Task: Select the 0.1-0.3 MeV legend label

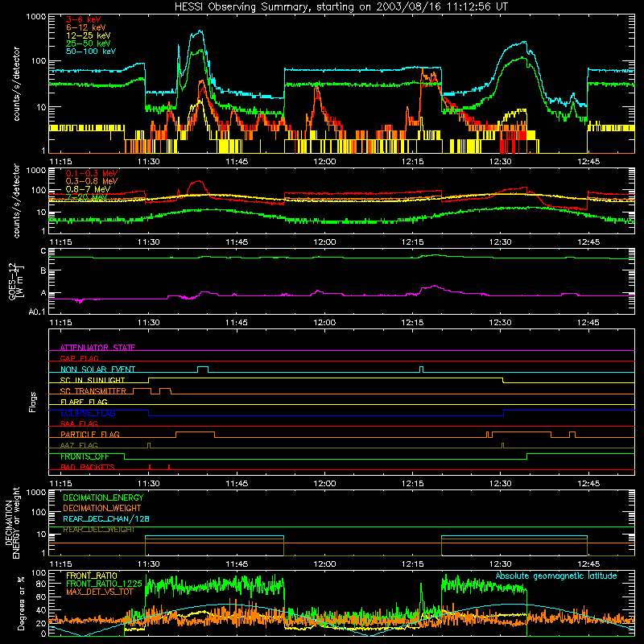Action: point(92,173)
